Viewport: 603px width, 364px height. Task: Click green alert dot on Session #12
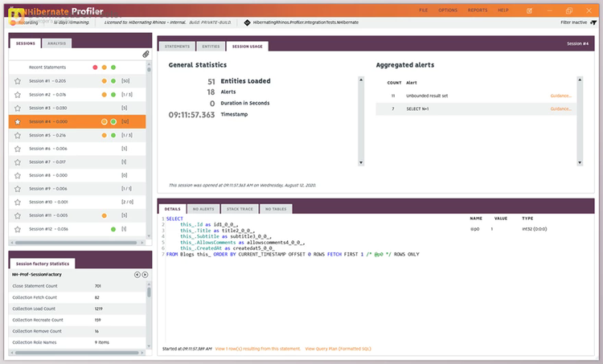pyautogui.click(x=113, y=229)
